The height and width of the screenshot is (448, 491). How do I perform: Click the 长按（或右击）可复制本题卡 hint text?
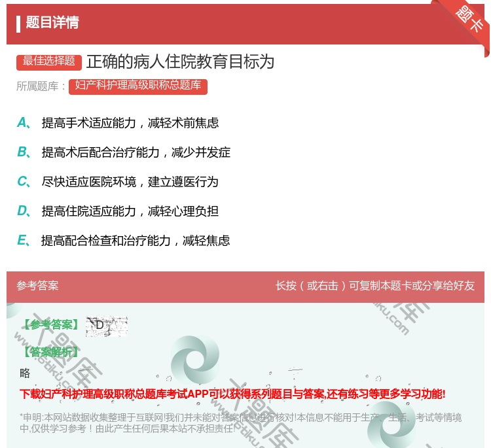point(375,286)
